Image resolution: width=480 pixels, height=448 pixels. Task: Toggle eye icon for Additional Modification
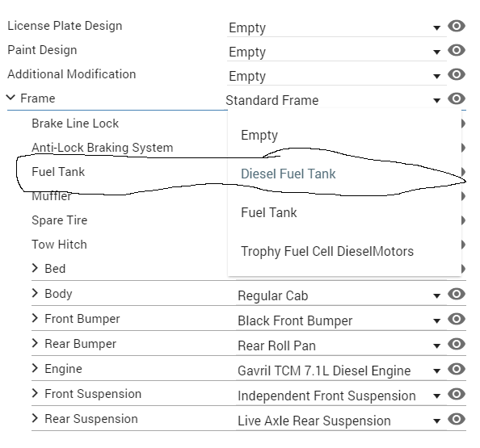[457, 74]
